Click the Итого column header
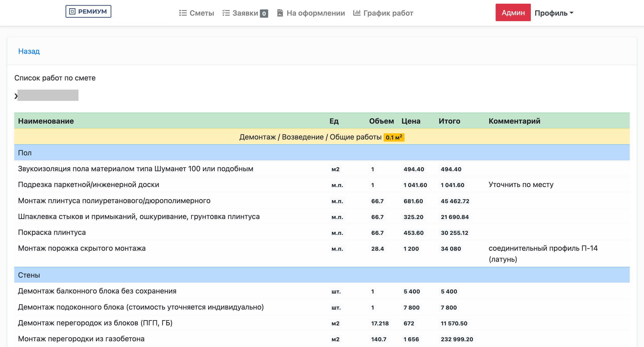Image resolution: width=644 pixels, height=347 pixels. [449, 121]
